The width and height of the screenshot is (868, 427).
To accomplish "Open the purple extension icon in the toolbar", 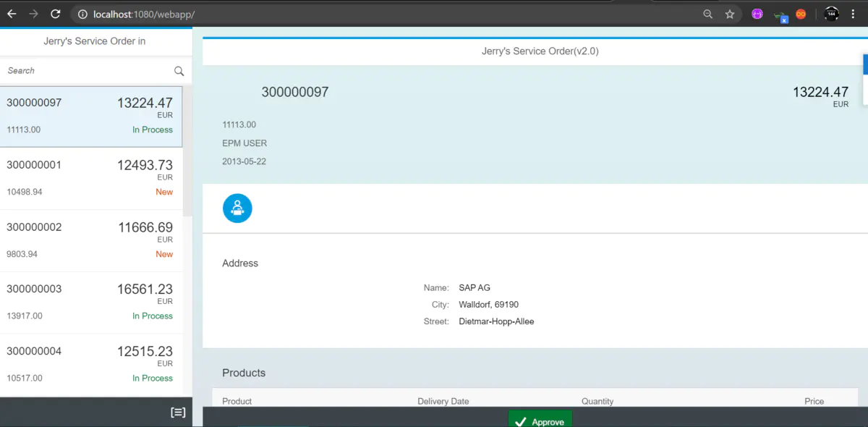I will 757,14.
